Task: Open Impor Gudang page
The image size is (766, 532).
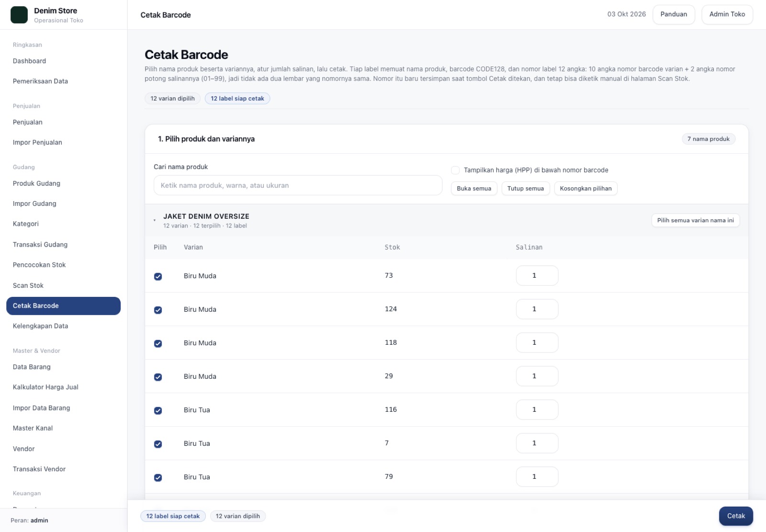Action: point(63,204)
